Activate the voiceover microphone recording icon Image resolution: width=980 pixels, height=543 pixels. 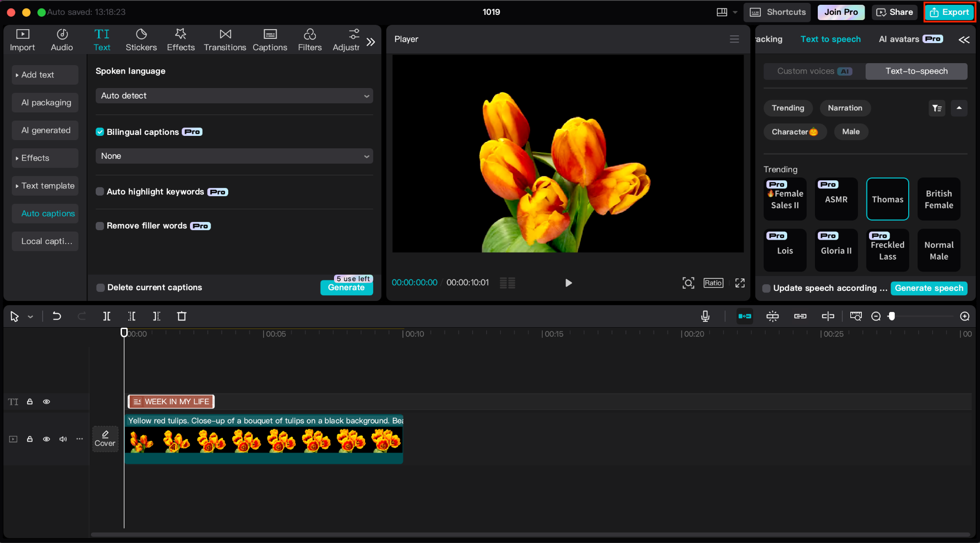tap(704, 316)
